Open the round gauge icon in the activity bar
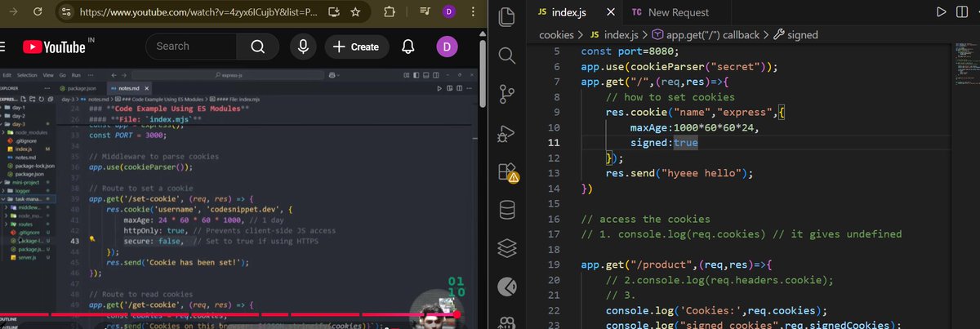 507,287
